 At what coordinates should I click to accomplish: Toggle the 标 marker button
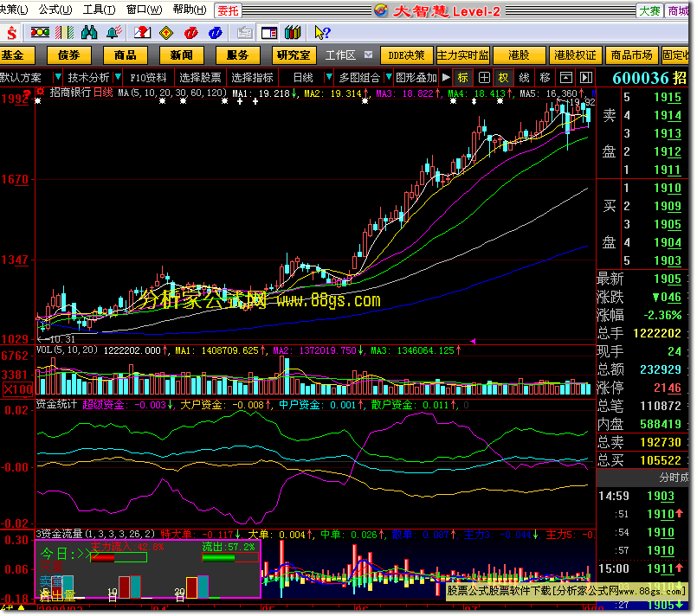pos(462,78)
